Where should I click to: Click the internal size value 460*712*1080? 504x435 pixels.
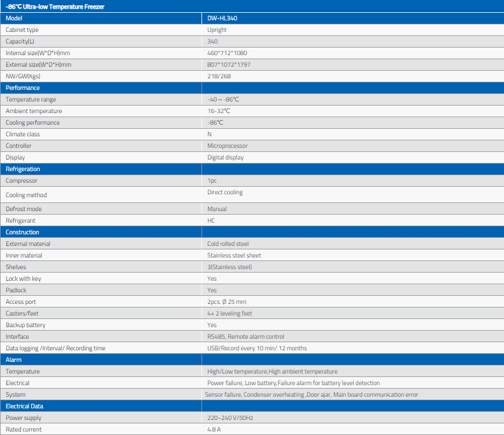[227, 53]
